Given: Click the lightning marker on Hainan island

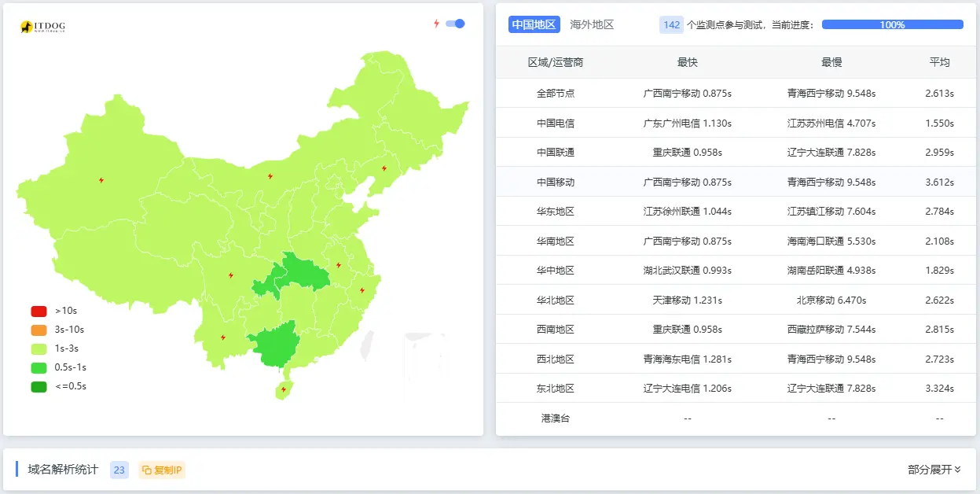Looking at the screenshot, I should [x=283, y=388].
